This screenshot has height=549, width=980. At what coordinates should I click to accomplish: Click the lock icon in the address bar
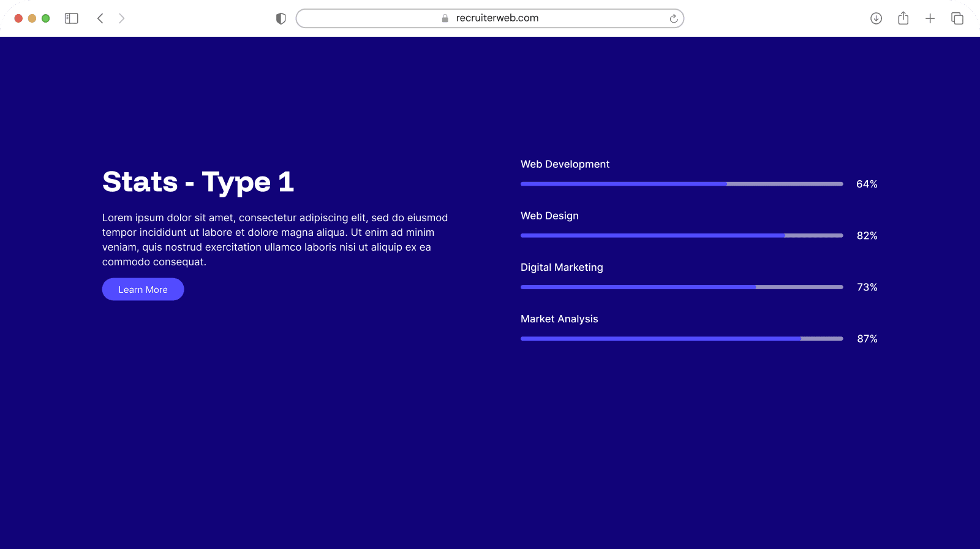[x=445, y=18]
